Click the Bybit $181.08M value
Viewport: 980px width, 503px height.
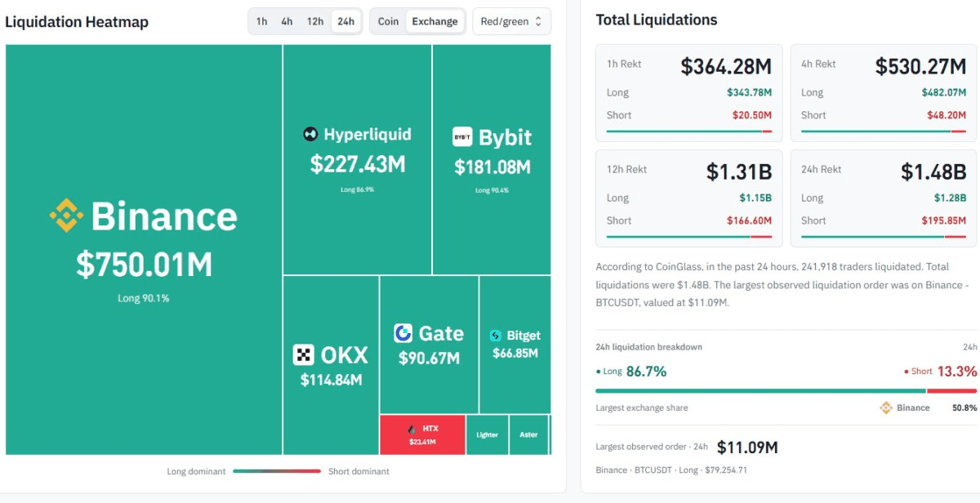[x=492, y=167]
